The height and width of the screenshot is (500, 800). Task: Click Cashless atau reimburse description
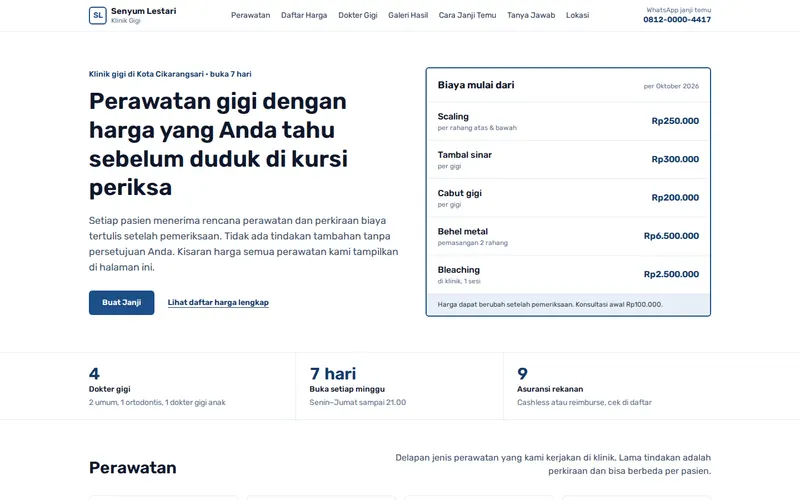(x=584, y=403)
